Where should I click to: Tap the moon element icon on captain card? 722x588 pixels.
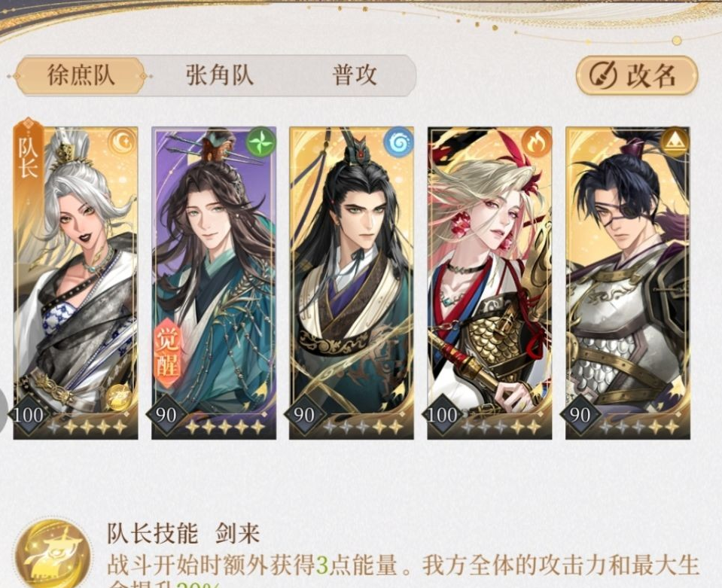coord(123,142)
